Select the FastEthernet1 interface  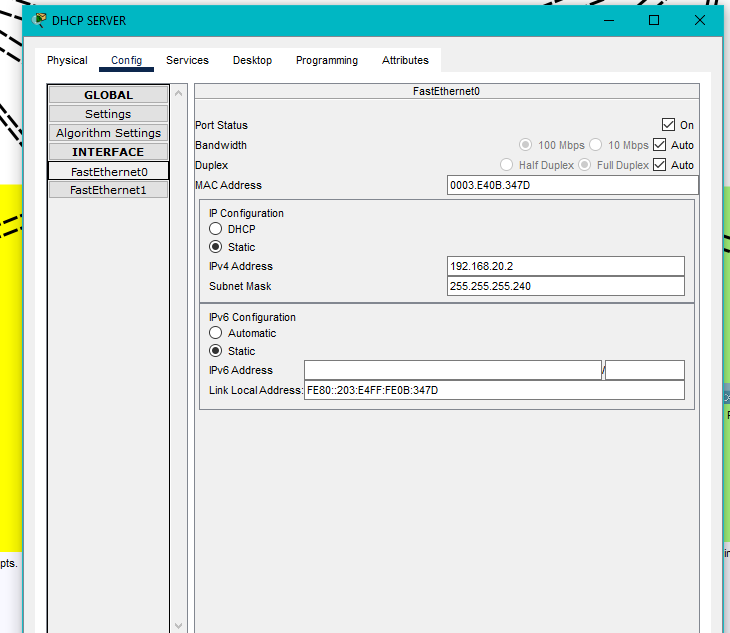point(108,190)
